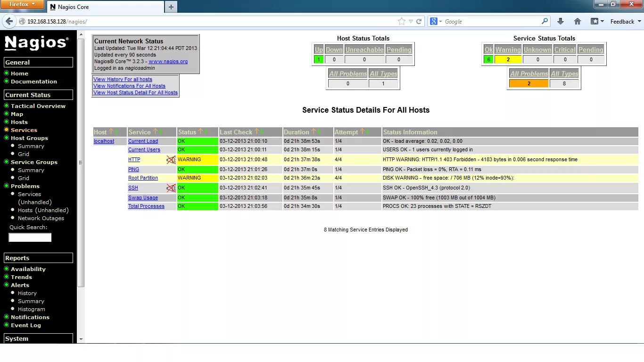Sort Attempt column descending arrow
The width and height of the screenshot is (644, 362).
(368, 132)
